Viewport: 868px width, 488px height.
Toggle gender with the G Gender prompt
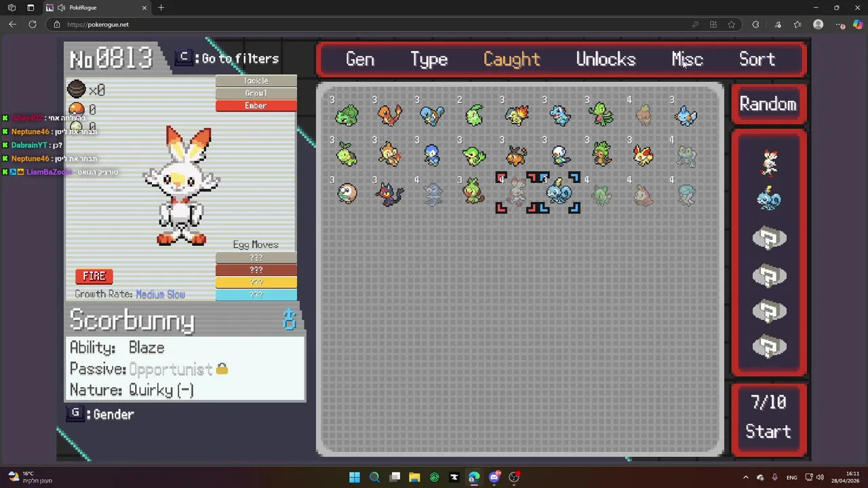tap(100, 413)
